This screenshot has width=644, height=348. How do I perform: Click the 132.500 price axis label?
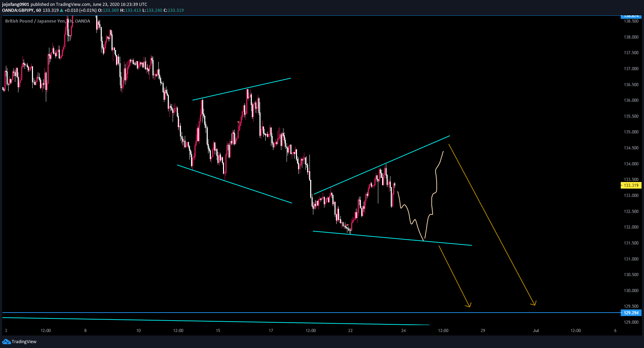pos(631,212)
